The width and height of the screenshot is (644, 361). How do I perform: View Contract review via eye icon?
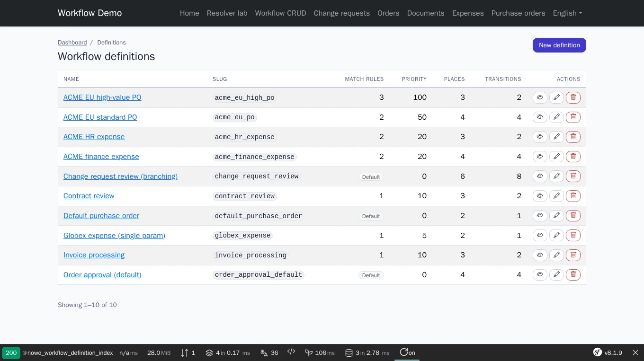540,196
